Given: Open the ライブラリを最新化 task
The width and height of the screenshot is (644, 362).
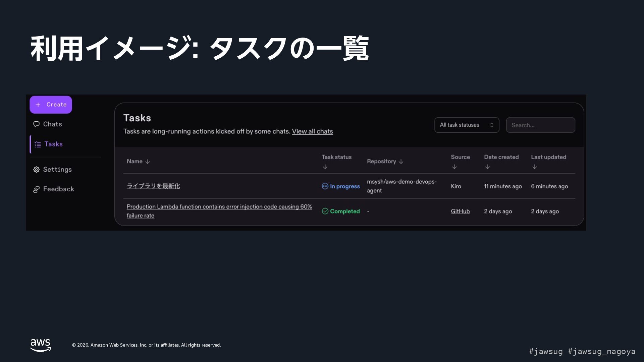Looking at the screenshot, I should (153, 186).
